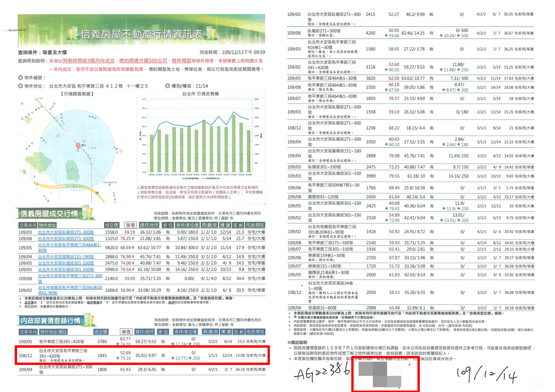The width and height of the screenshot is (555, 392).
Task: Click 富陽街91~120號 address row
Action: pos(411,197)
